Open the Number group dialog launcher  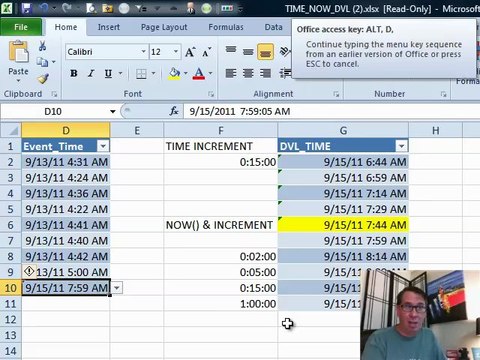pyautogui.click(x=443, y=94)
